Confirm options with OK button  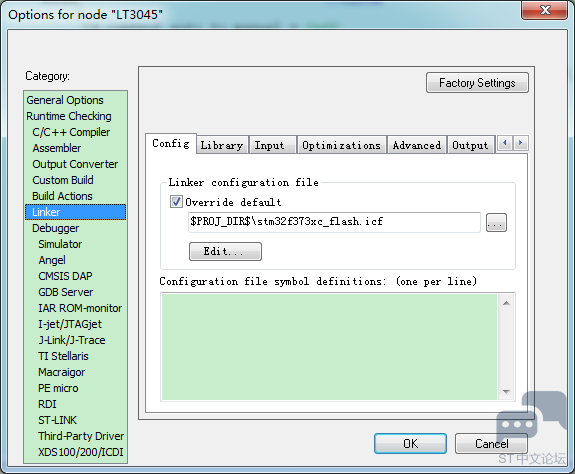pyautogui.click(x=410, y=444)
